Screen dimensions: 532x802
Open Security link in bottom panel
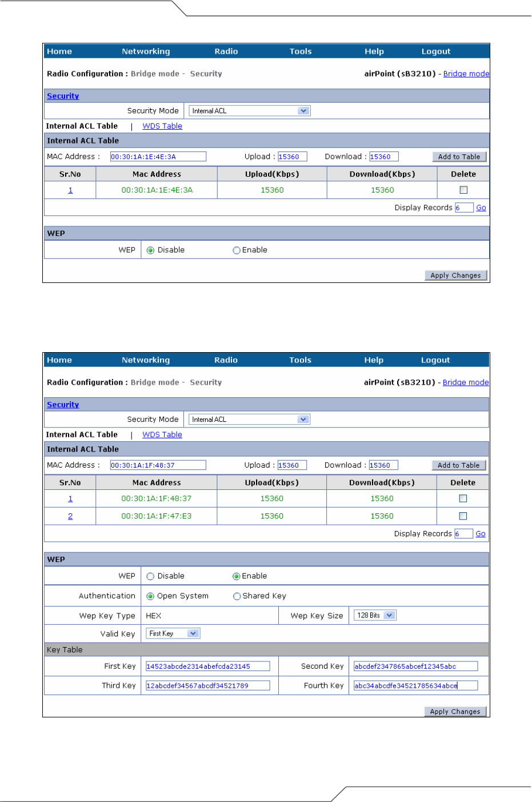pos(63,405)
